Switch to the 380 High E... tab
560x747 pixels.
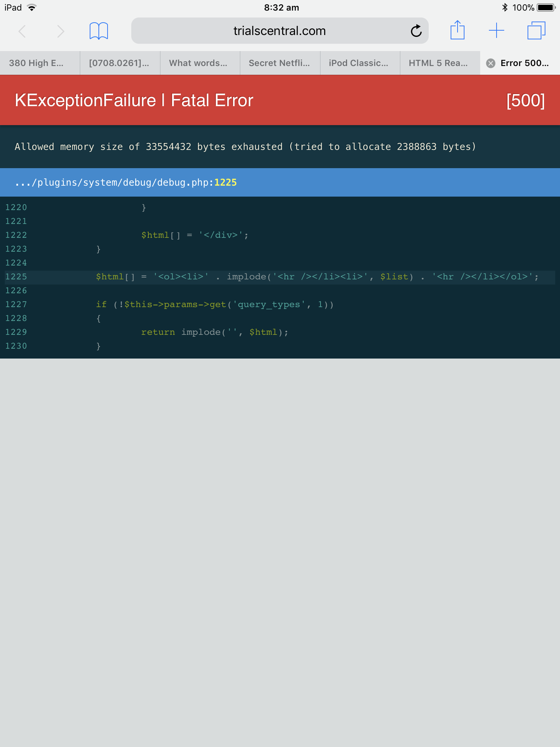[x=36, y=63]
